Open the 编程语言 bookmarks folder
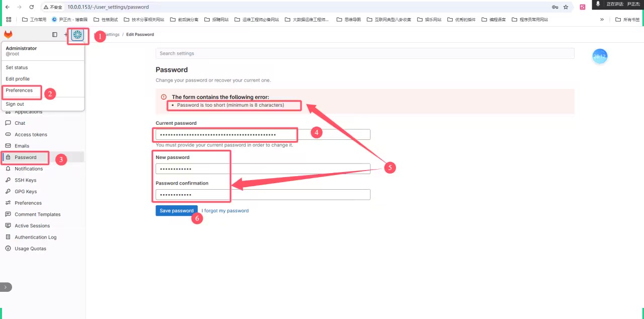Viewport: 644px width, 319px height. click(494, 20)
